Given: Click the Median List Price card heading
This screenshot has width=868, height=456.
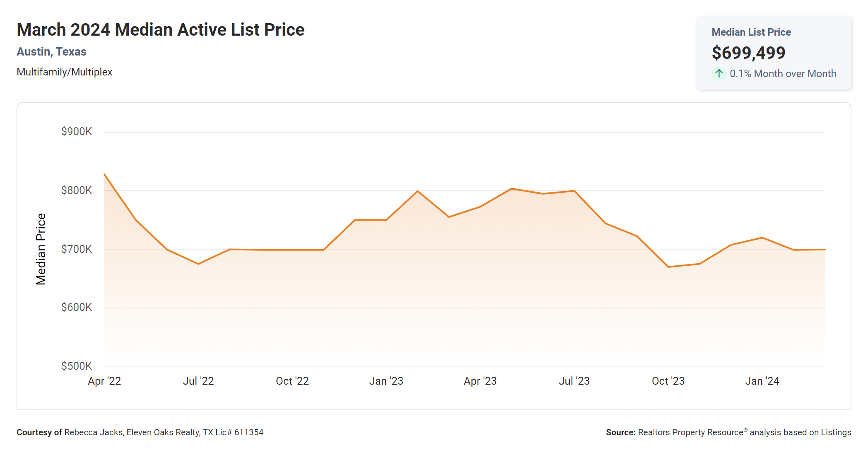Looking at the screenshot, I should 751,32.
